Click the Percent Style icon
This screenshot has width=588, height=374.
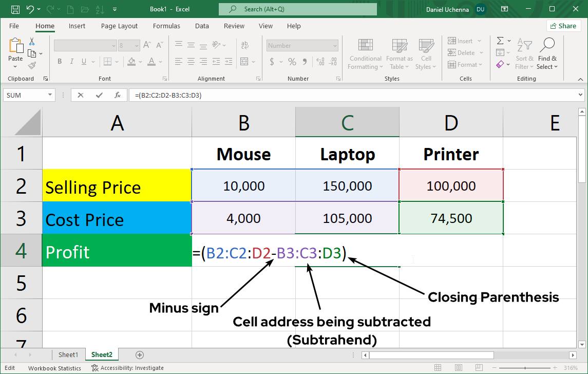click(291, 61)
